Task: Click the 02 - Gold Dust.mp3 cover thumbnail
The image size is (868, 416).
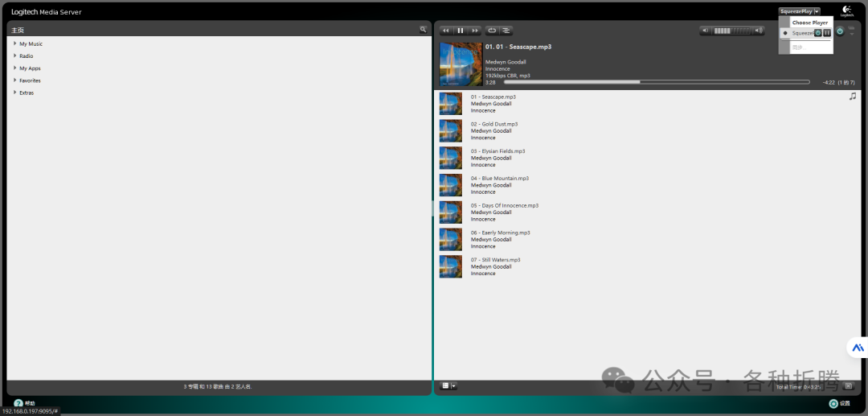Action: 451,130
